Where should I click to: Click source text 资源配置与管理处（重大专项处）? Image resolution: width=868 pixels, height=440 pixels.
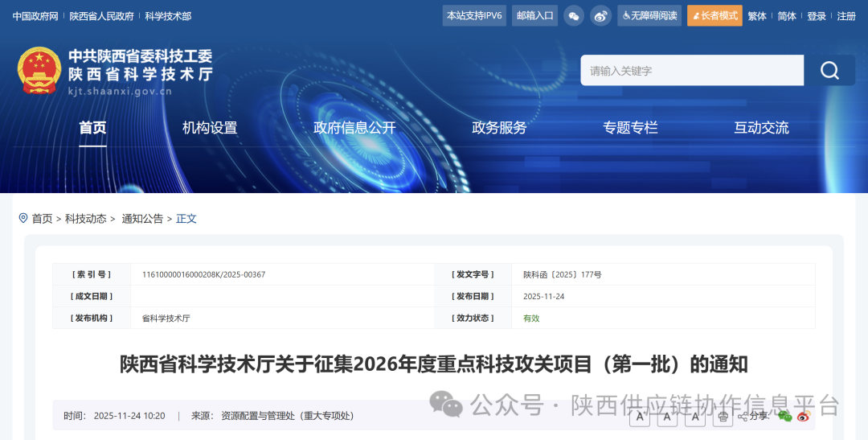coord(287,416)
